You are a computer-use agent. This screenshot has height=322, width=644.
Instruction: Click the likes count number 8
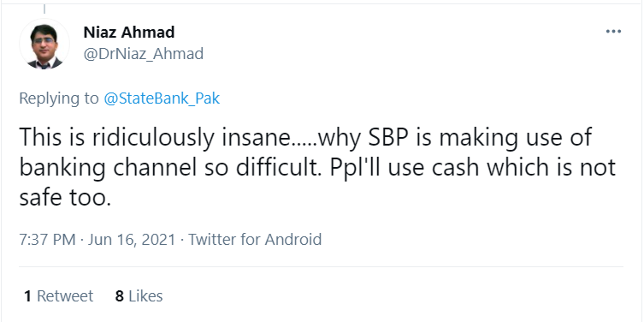120,296
